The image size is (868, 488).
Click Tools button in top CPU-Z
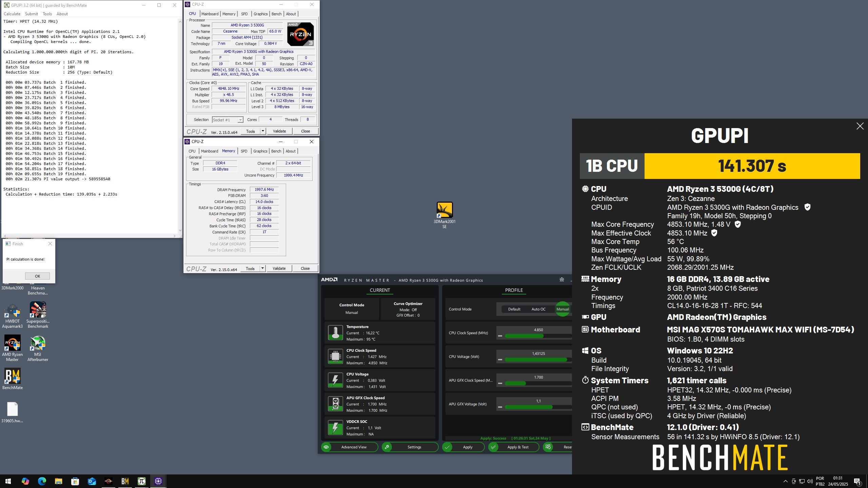pos(251,131)
